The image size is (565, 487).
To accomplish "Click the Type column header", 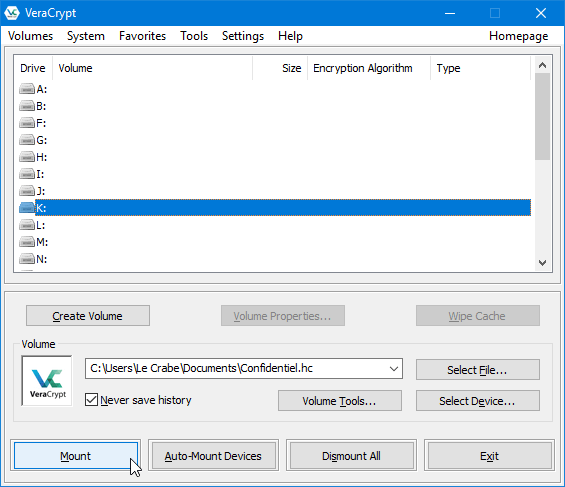I will [480, 68].
